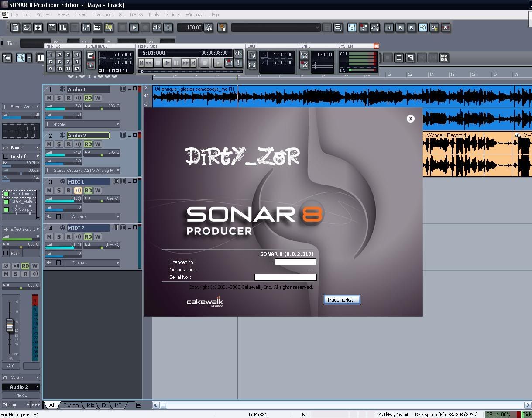Click the inspector channel volume fader
The width and height of the screenshot is (532, 418).
(10, 325)
